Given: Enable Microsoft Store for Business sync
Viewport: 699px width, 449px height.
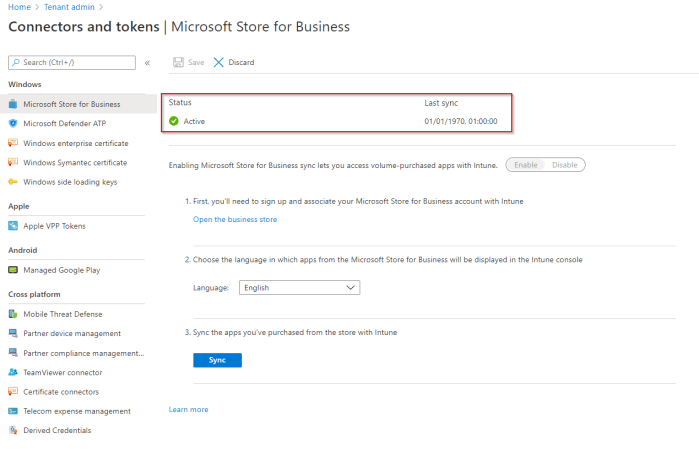Looking at the screenshot, I should point(526,165).
